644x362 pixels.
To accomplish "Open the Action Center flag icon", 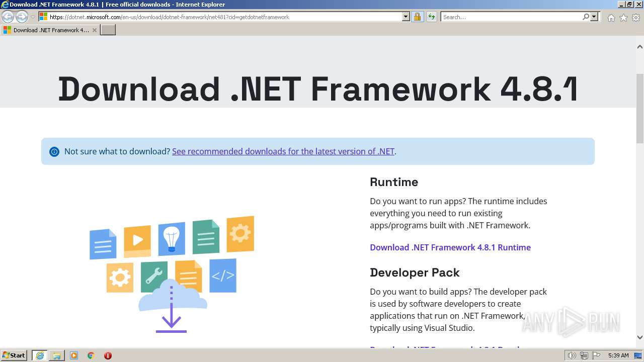I will [x=596, y=355].
